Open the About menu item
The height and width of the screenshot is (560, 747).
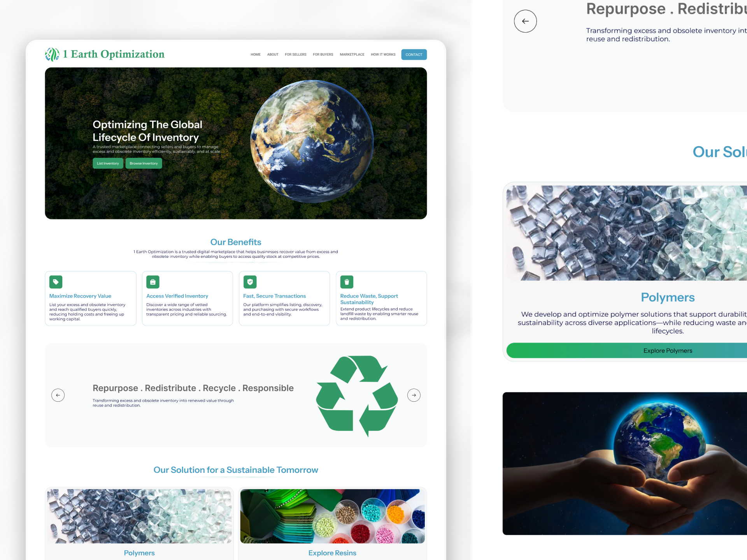tap(273, 54)
